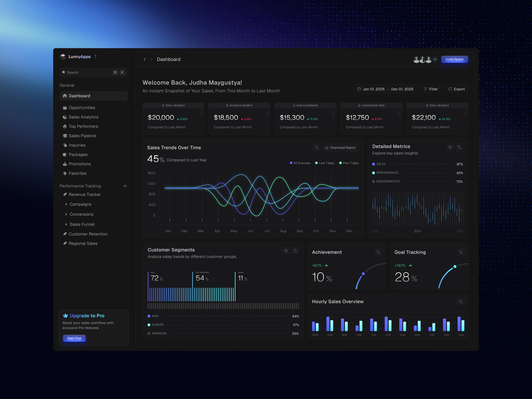Screen dimensions: 532x399
Task: Expand the Customer Segments panel
Action: [286, 251]
